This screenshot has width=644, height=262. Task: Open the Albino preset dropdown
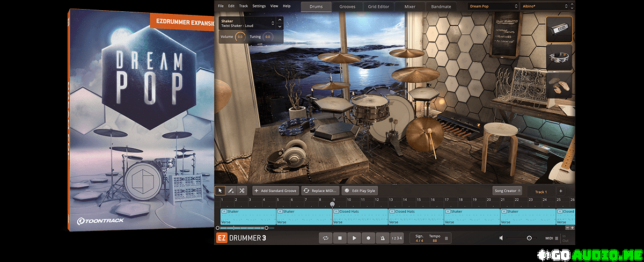[x=544, y=6]
